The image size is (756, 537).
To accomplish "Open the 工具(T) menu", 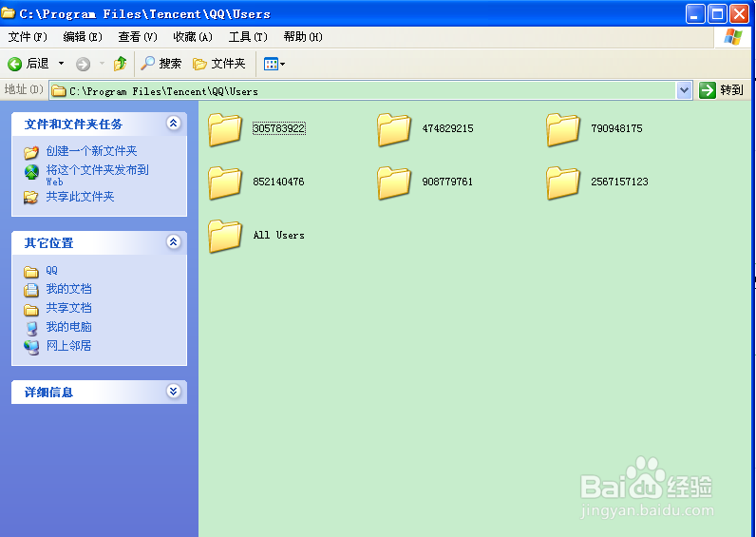I will tap(247, 37).
